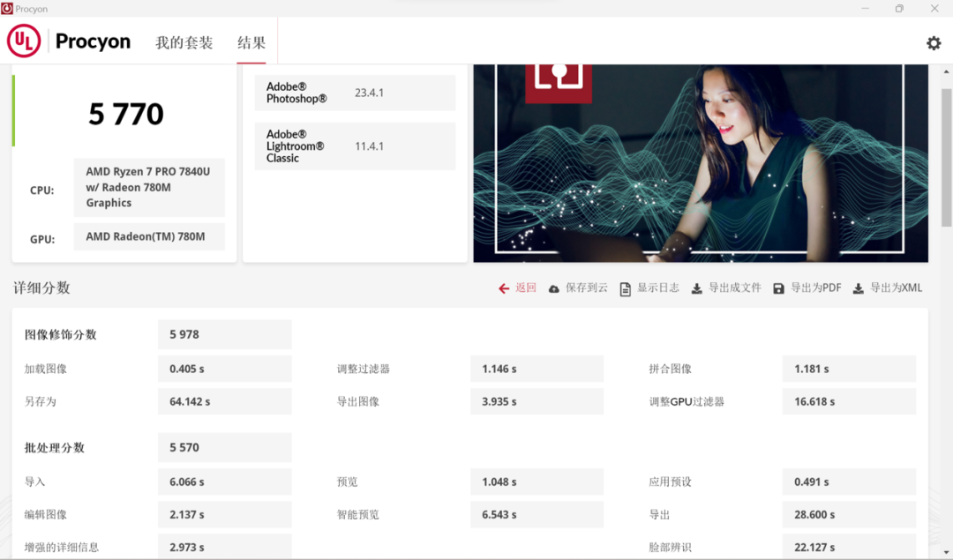Click the 拼合图像 value 1.181 s
The height and width of the screenshot is (560, 953).
pyautogui.click(x=849, y=369)
